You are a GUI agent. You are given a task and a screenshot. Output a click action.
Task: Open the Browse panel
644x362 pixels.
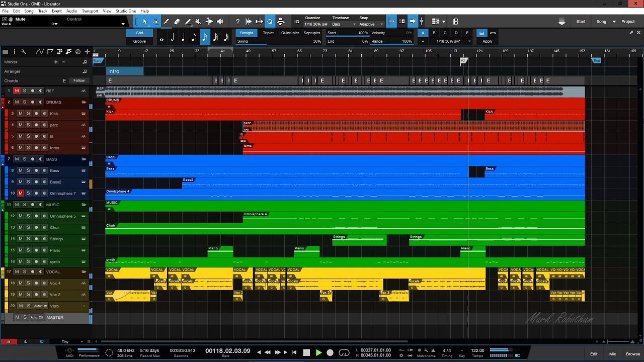click(x=632, y=354)
